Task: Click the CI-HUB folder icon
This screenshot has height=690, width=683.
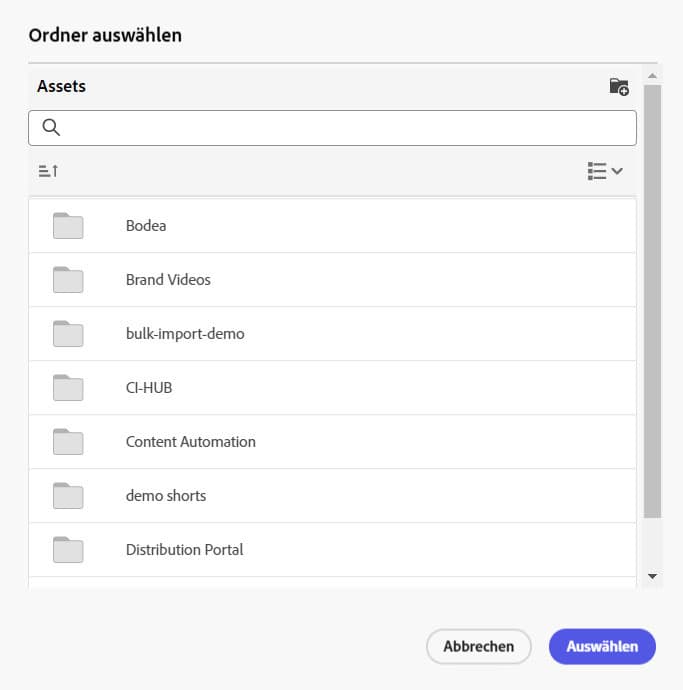Action: point(68,388)
